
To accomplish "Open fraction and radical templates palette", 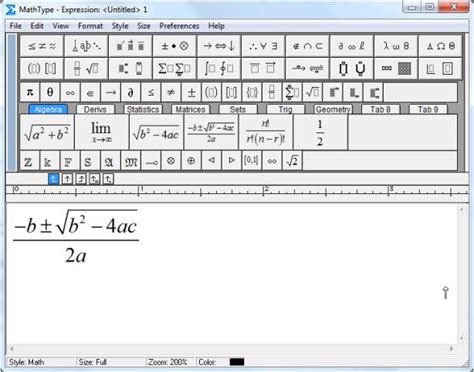I will pos(86,69).
